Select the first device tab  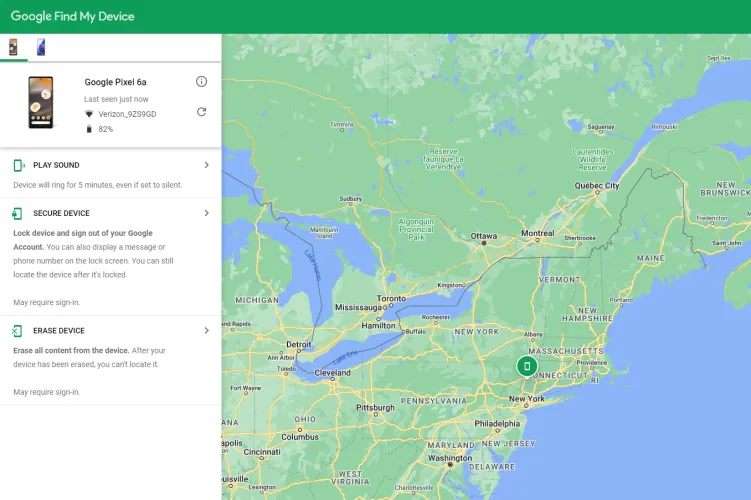[x=13, y=47]
